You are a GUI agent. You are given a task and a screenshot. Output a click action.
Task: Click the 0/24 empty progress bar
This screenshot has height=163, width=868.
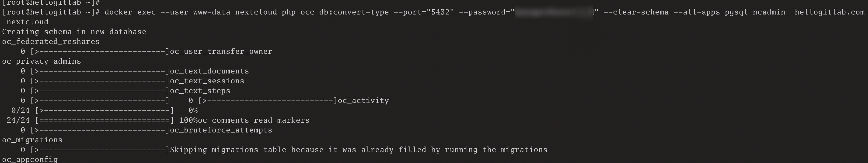coord(105,110)
